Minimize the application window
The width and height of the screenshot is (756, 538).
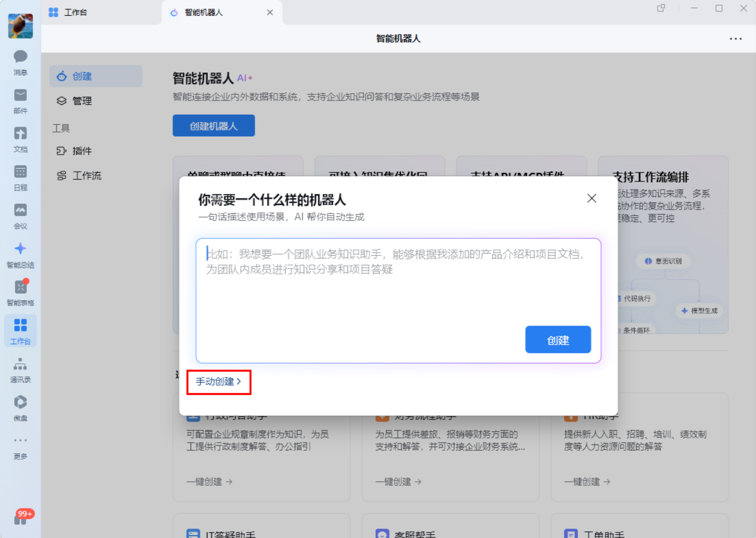(x=694, y=8)
